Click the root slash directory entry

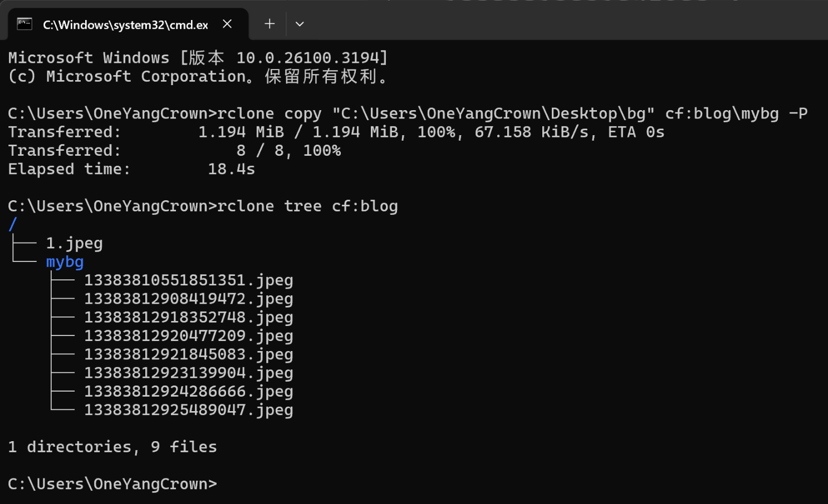[13, 224]
